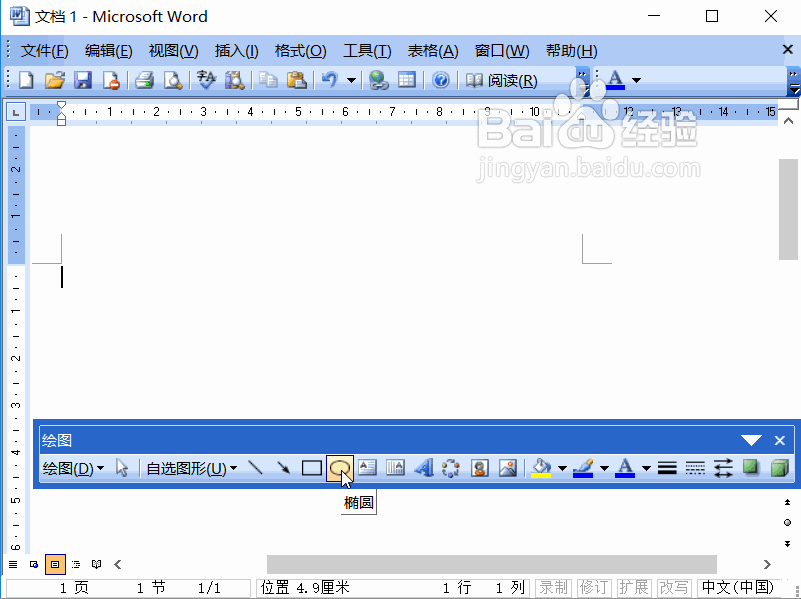Select the Line tool in Drawing toolbar
Screen dimensions: 801x599
255,468
